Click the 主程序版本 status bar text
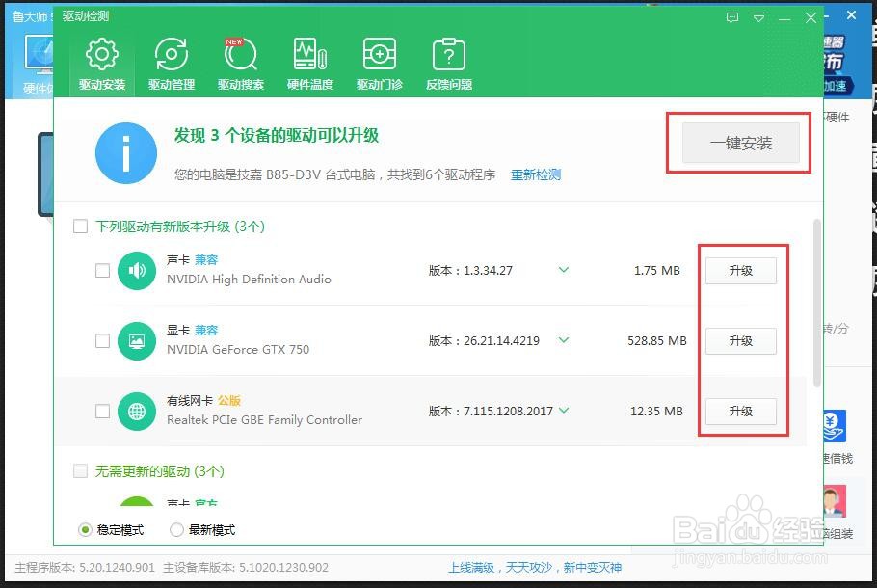Image resolution: width=877 pixels, height=588 pixels. [85, 568]
